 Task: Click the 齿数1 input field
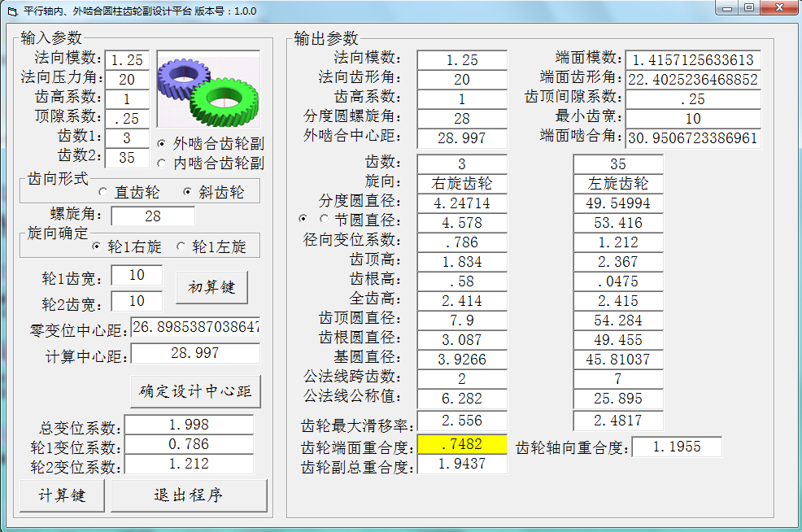click(x=127, y=137)
